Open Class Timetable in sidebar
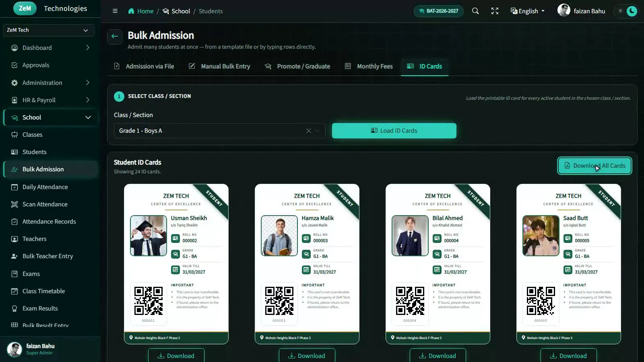This screenshot has width=644, height=362. [50, 291]
